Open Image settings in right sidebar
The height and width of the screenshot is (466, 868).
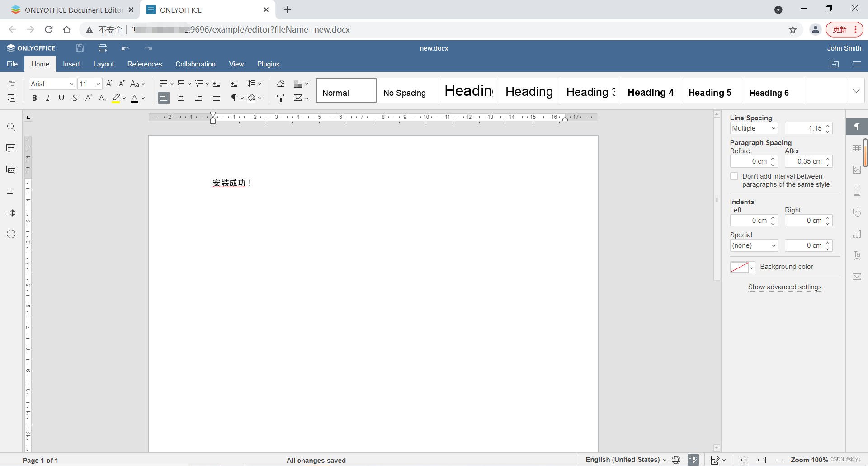coord(857,170)
